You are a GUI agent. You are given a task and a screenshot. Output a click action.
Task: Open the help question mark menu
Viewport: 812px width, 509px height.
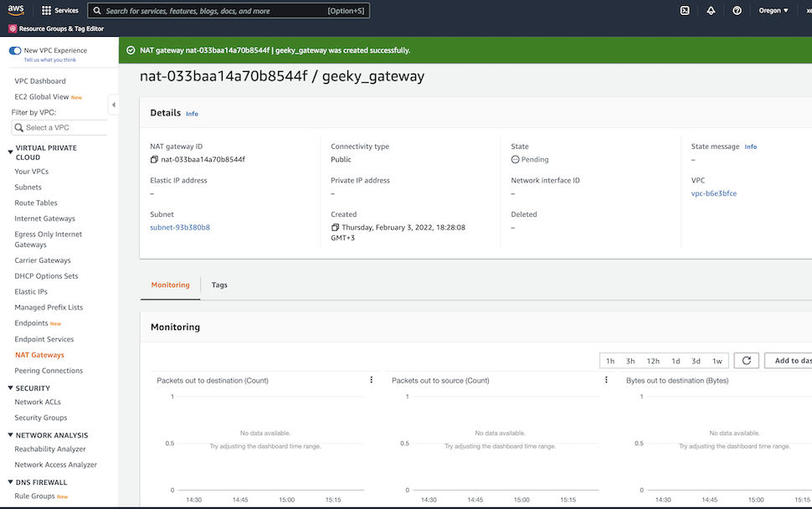coord(737,10)
